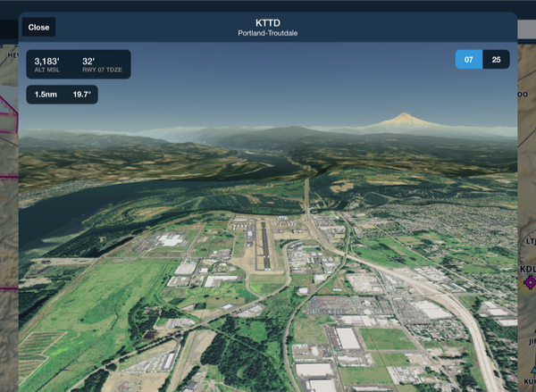This screenshot has height=392, width=536.
Task: Click the 1.5nm distance readout
Action: [46, 94]
